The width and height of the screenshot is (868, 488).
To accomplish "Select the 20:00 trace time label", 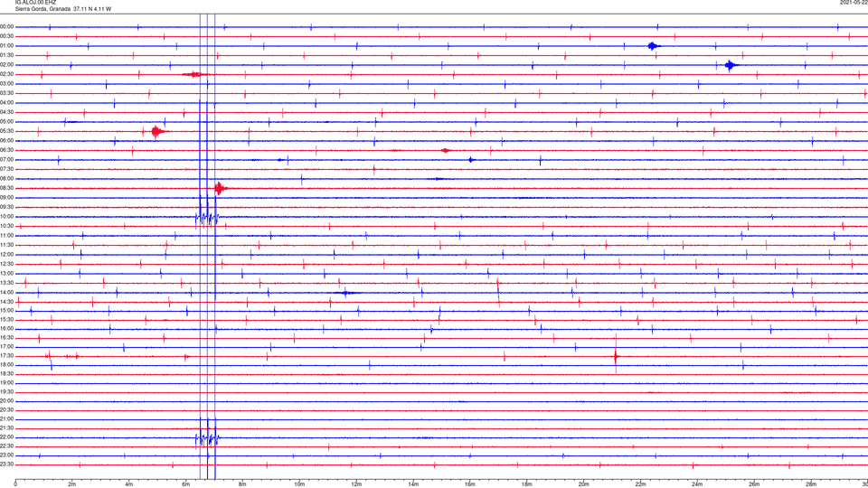I will coord(7,401).
